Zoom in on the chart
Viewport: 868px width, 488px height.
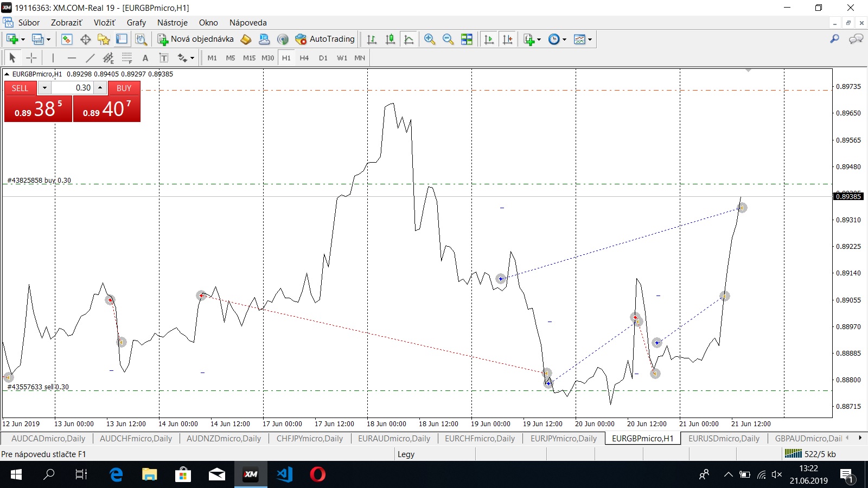point(430,39)
